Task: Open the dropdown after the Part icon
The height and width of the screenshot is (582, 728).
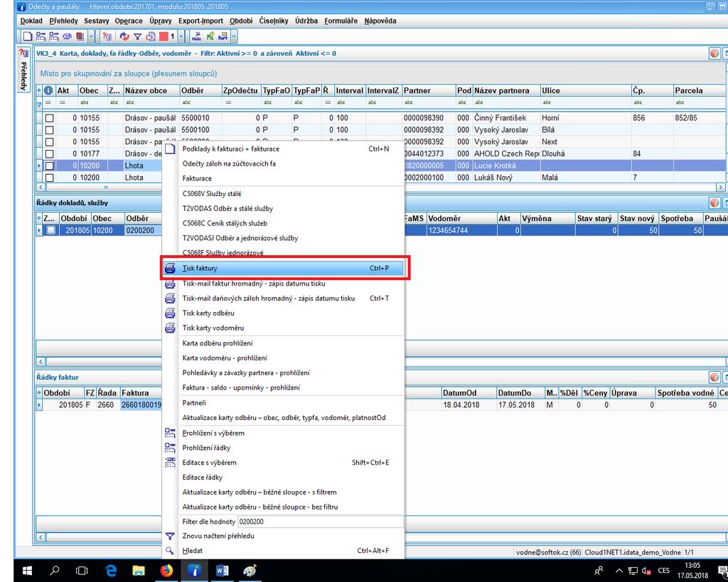Action: 234,36
